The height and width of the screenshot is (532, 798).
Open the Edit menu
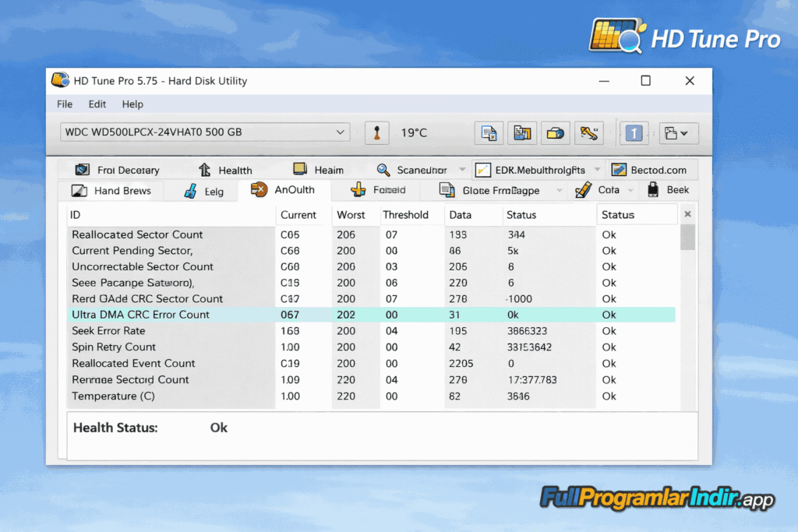97,104
